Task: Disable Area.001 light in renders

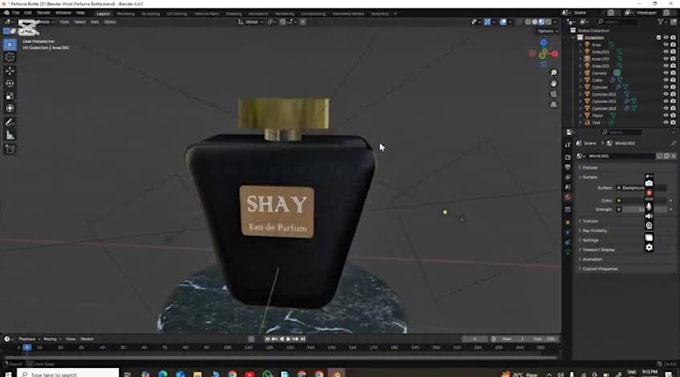Action: pos(673,52)
